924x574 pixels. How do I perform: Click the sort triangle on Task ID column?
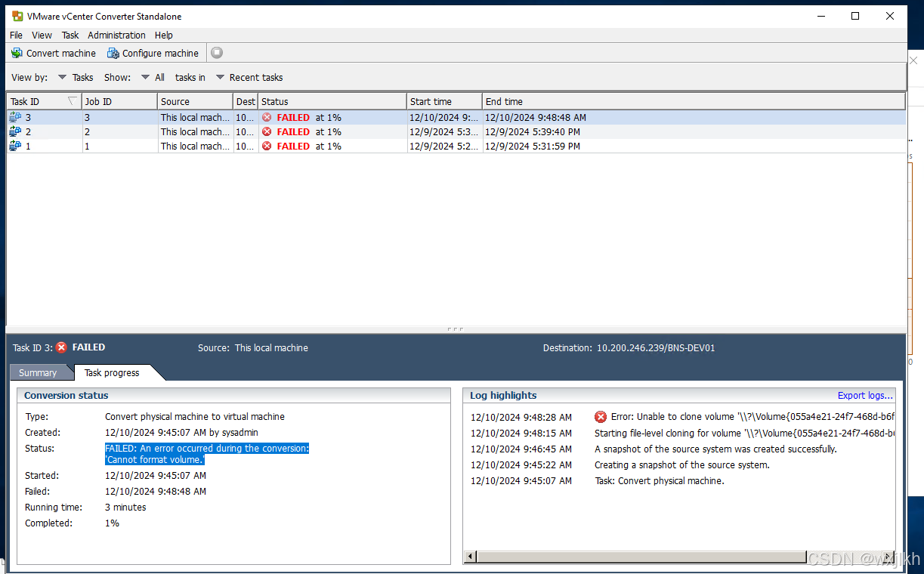coord(72,100)
